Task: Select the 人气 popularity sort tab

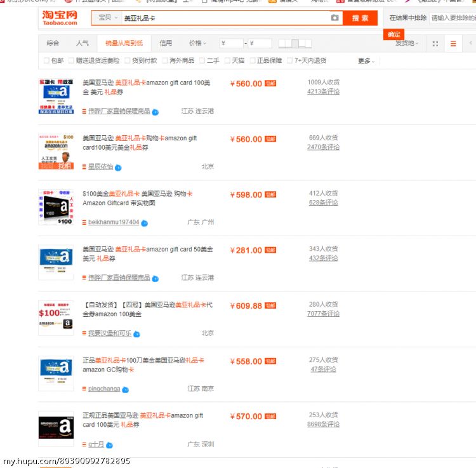Action: pos(83,43)
